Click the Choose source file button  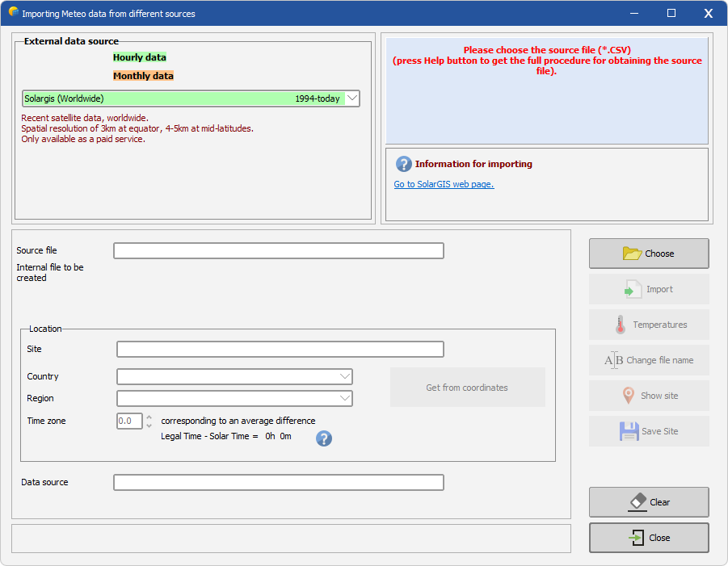[649, 254]
